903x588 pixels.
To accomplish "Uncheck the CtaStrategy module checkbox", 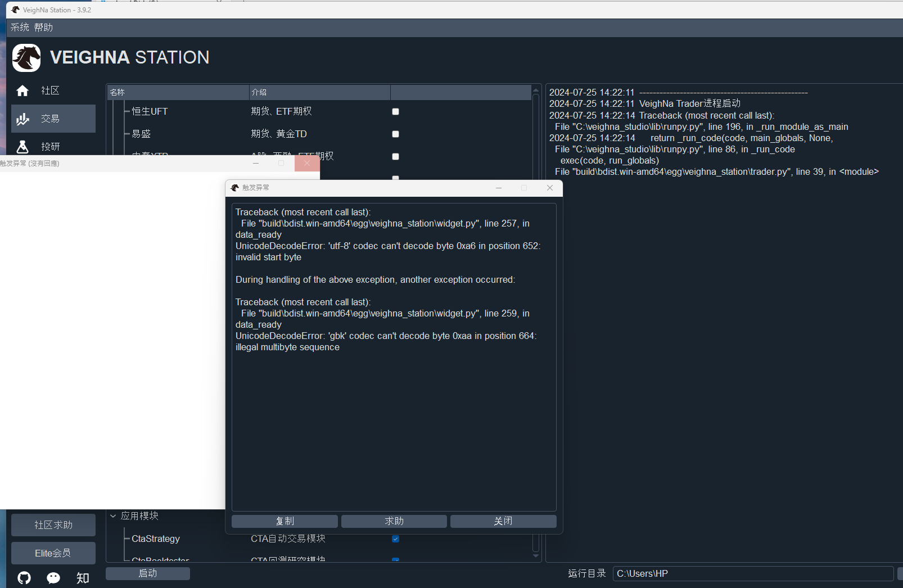I will point(395,539).
